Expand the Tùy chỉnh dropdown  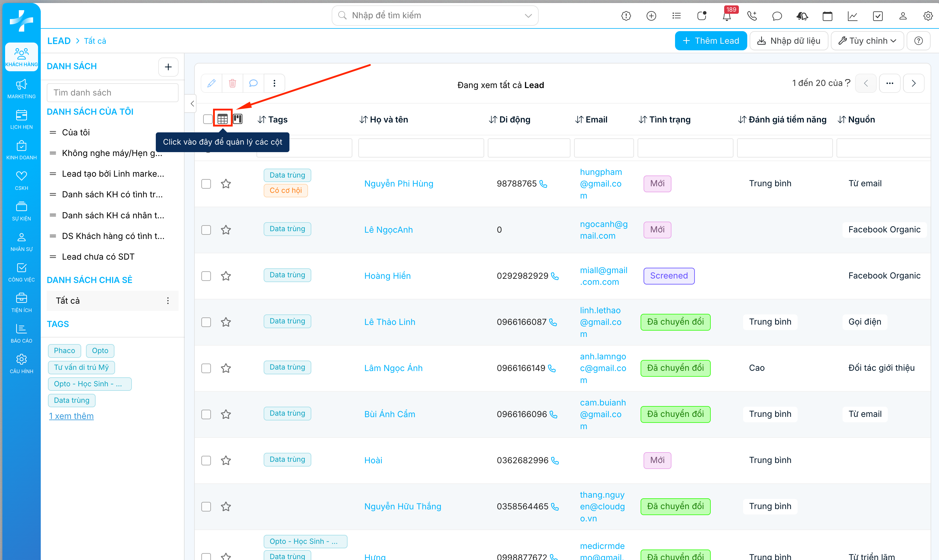[867, 41]
